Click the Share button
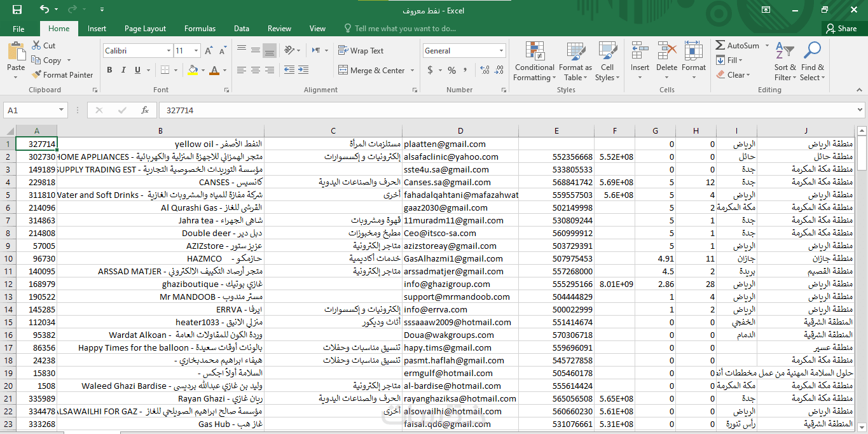The height and width of the screenshot is (434, 868). click(x=841, y=29)
